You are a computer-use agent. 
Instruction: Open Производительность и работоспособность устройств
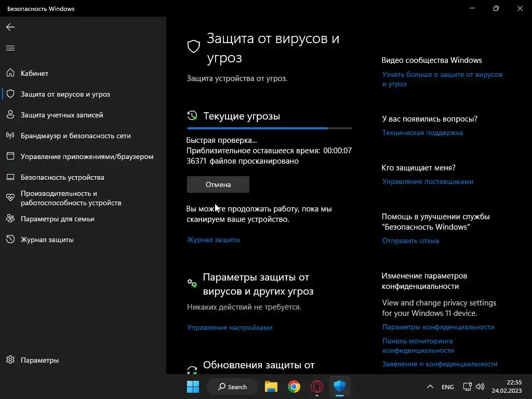coord(83,198)
